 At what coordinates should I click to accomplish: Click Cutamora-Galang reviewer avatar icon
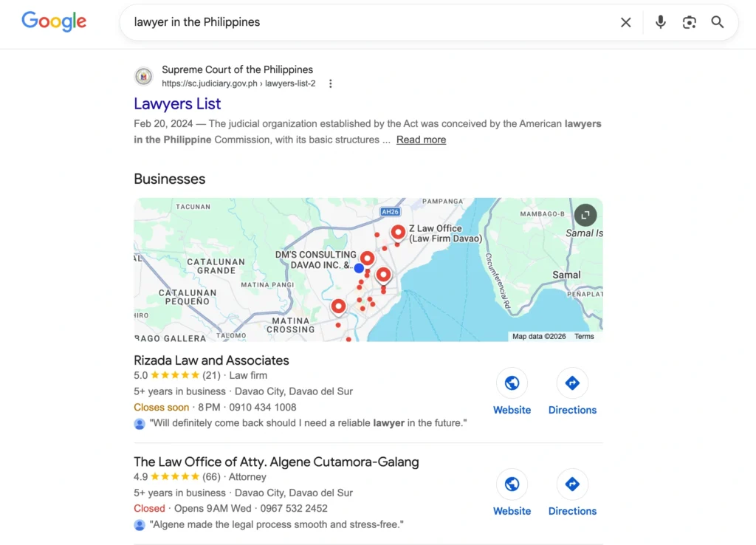[140, 525]
